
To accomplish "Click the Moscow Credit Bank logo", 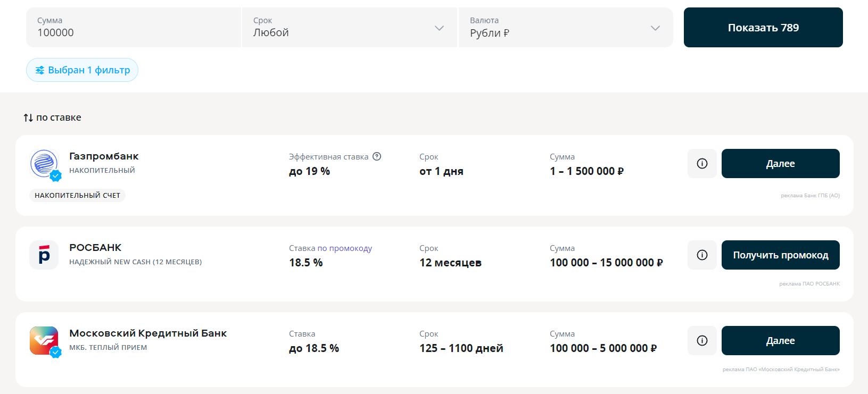I will (44, 340).
